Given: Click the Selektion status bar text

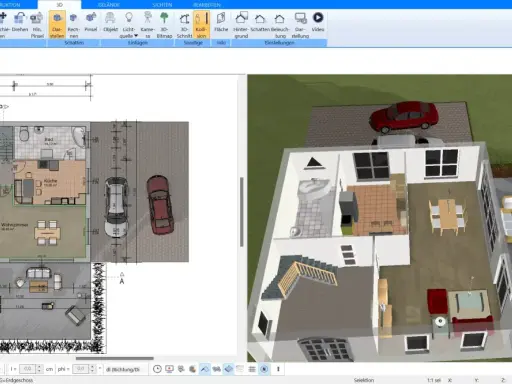Looking at the screenshot, I should click(x=364, y=380).
